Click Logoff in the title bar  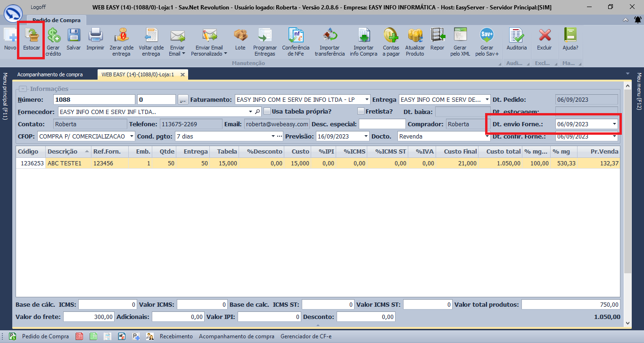[38, 7]
